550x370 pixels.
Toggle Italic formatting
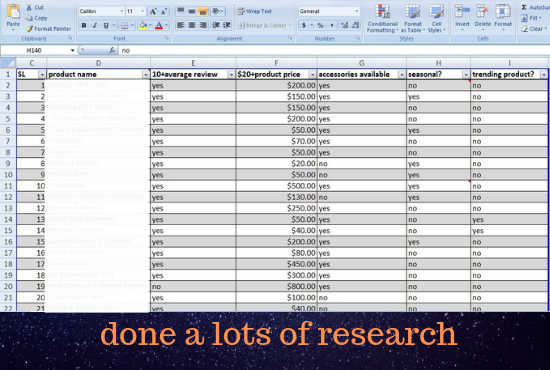click(x=95, y=25)
